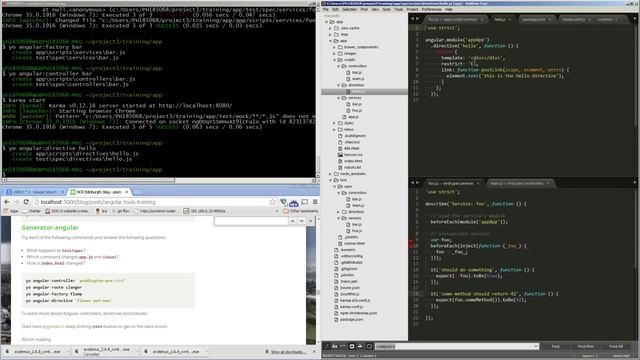The image size is (640, 360).
Task: Click previous tab arrow in top Sublime pane
Action: coord(412,19)
